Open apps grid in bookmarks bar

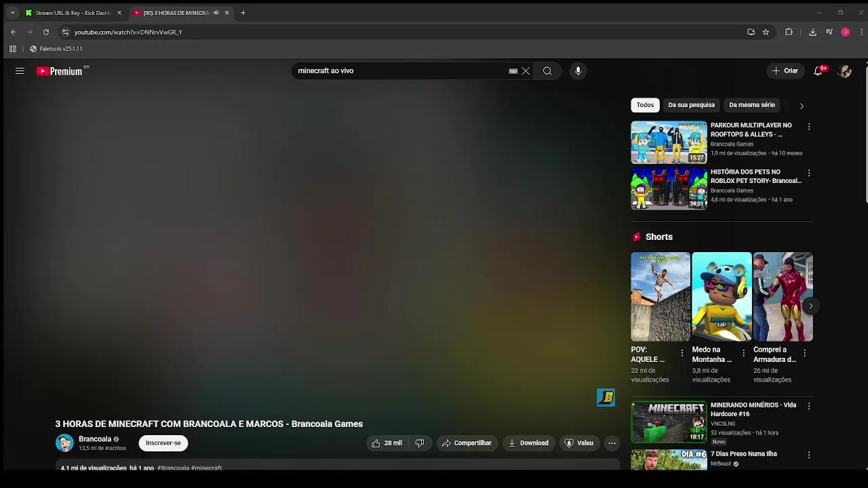[12, 49]
